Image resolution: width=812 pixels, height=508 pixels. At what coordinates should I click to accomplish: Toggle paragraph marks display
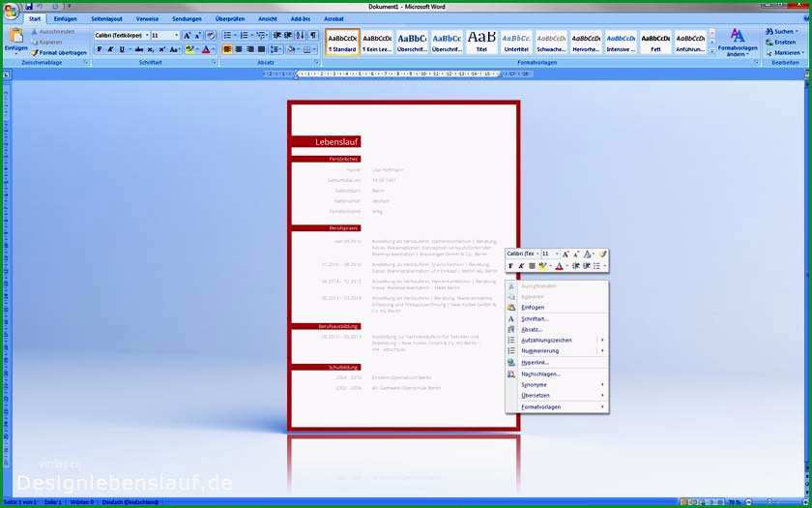click(313, 35)
